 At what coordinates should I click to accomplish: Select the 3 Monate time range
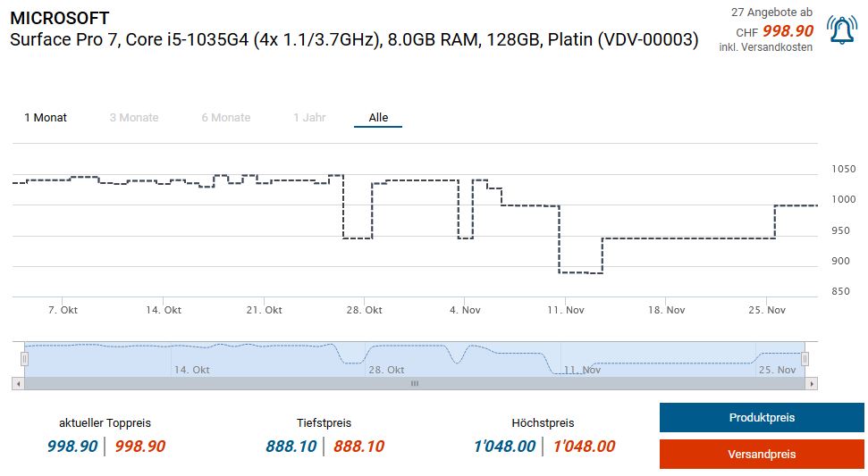[134, 118]
